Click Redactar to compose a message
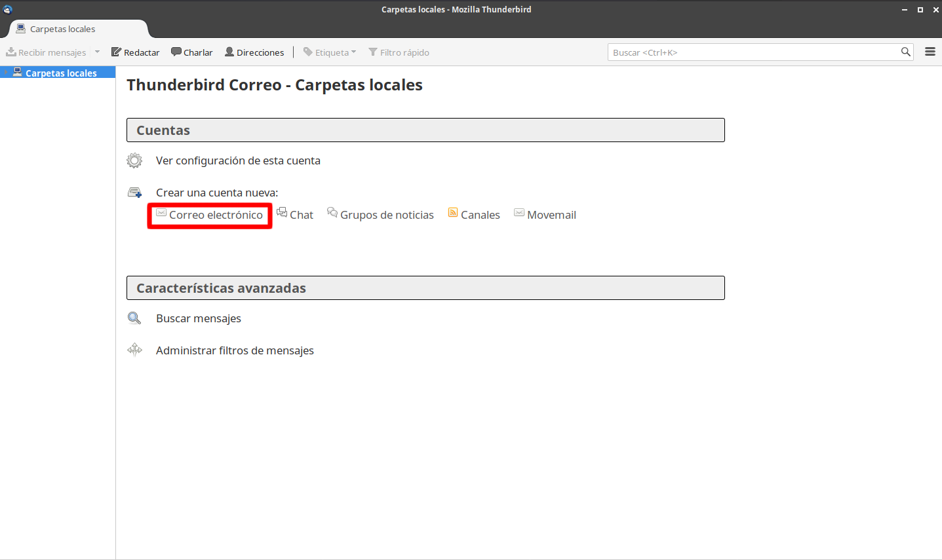Screen dimensions: 942x560 [136, 52]
